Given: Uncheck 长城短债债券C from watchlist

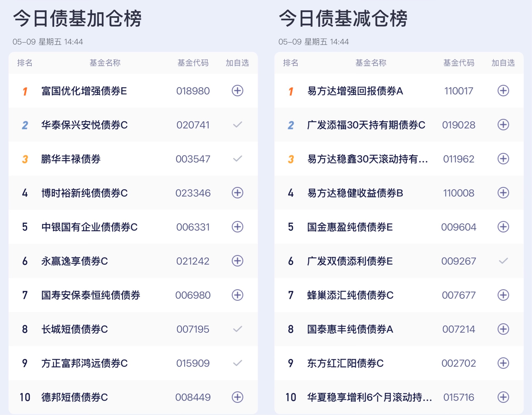Looking at the screenshot, I should point(237,329).
